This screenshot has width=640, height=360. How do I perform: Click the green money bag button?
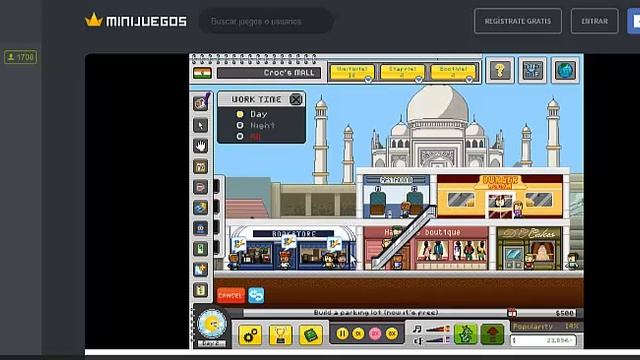click(x=466, y=334)
